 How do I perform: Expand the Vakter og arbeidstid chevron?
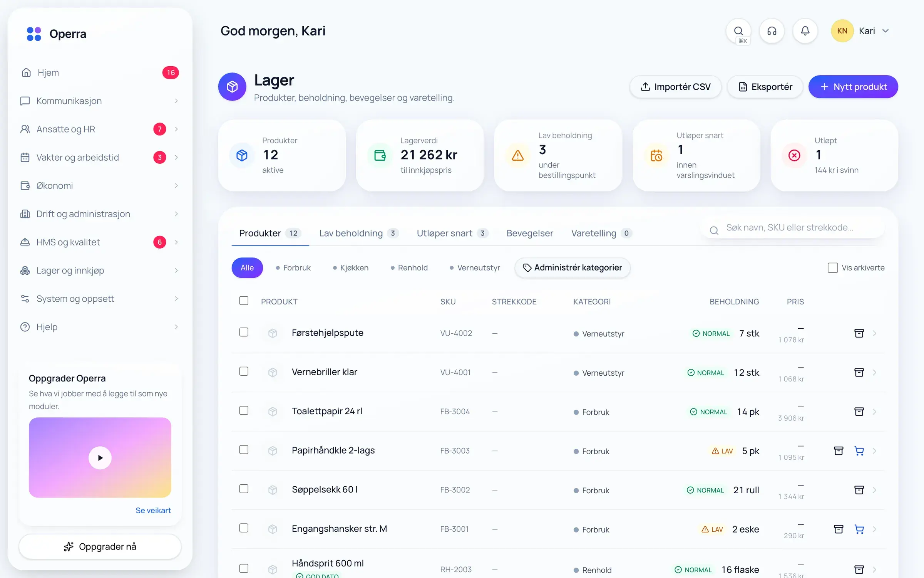[x=176, y=157]
